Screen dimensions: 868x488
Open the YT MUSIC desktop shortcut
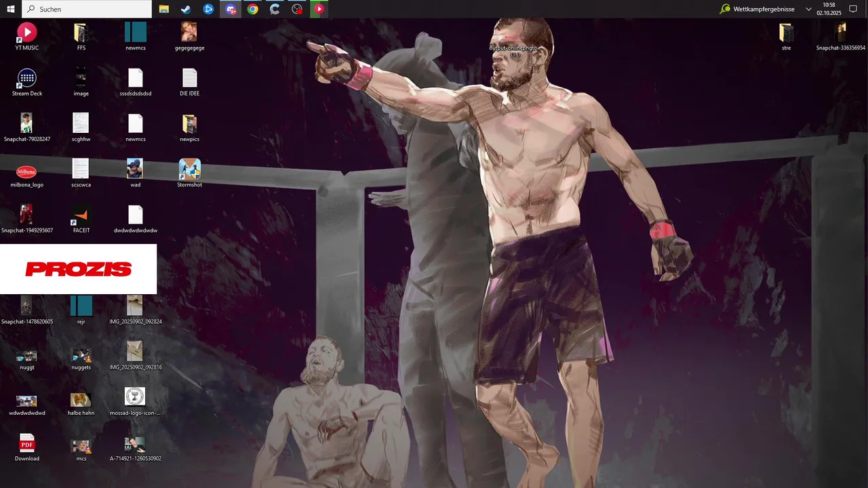pos(26,37)
